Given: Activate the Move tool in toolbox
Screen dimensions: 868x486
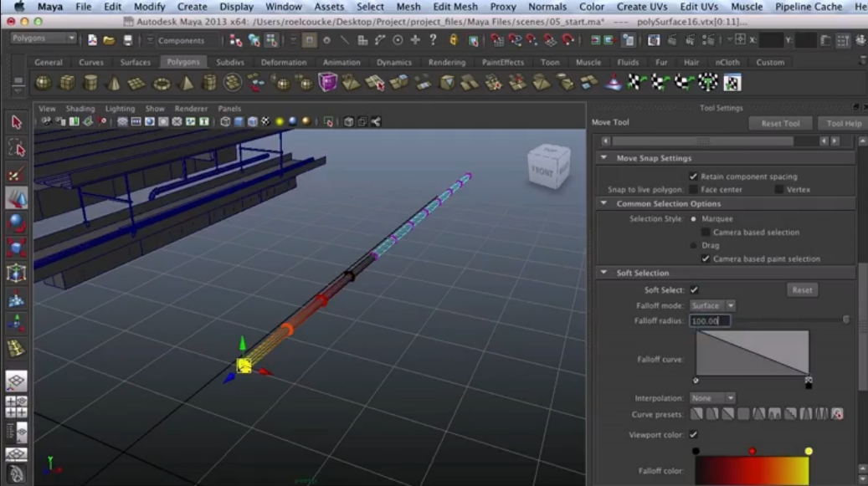Looking at the screenshot, I should tap(16, 198).
